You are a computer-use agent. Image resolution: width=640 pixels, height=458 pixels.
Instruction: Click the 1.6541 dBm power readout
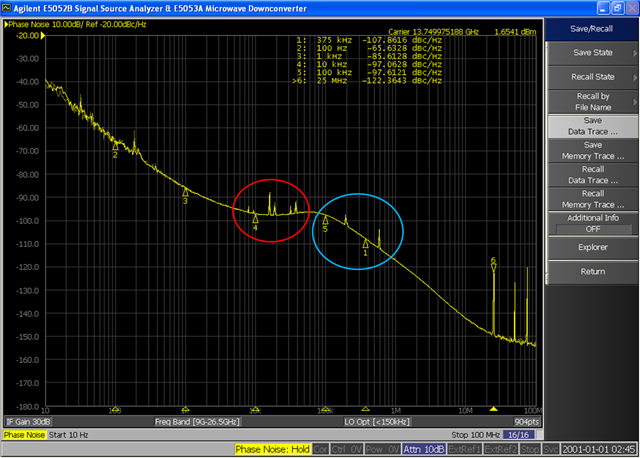pyautogui.click(x=515, y=32)
